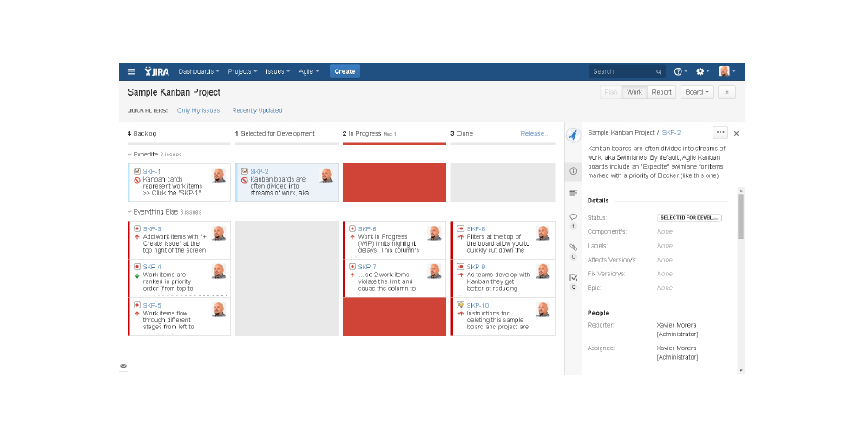Click the priority up arrow on SKP-8
Viewport: 868px width, 437px height.
461,237
